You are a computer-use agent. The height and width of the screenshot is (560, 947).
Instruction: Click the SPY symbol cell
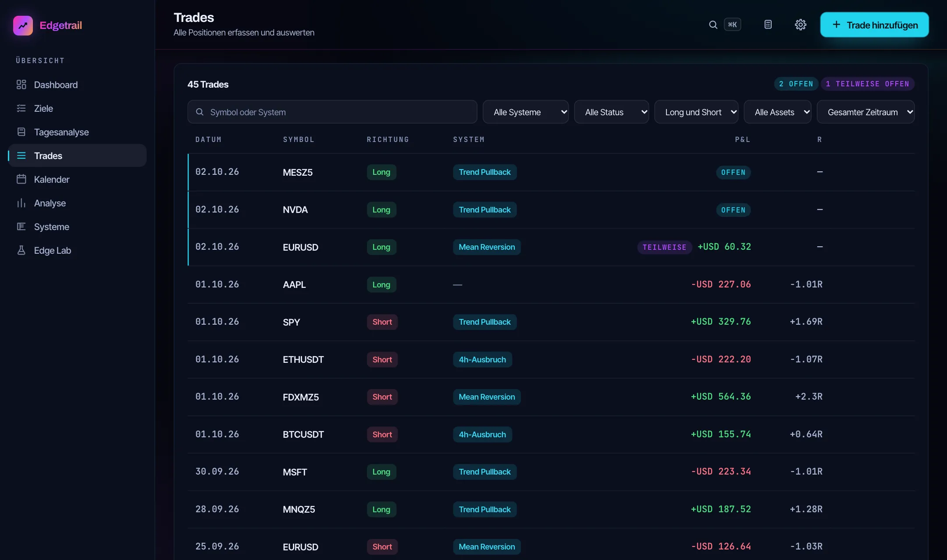coord(291,322)
